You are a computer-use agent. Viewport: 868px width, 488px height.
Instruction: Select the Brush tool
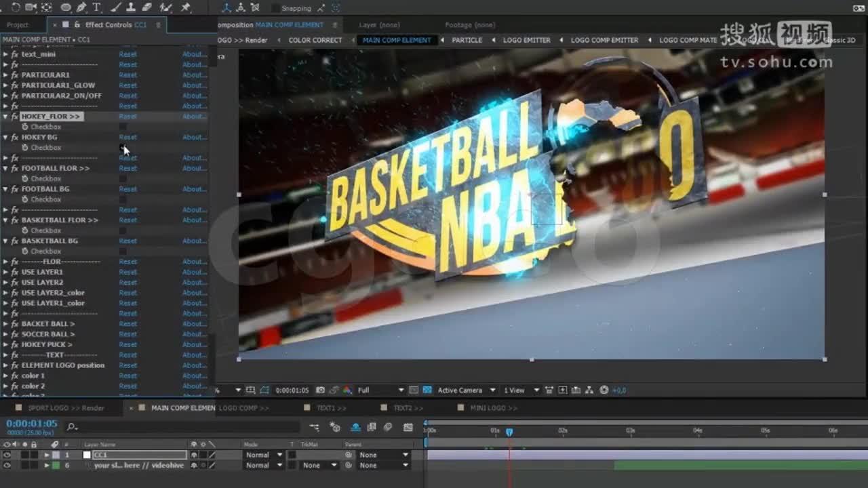pyautogui.click(x=116, y=7)
